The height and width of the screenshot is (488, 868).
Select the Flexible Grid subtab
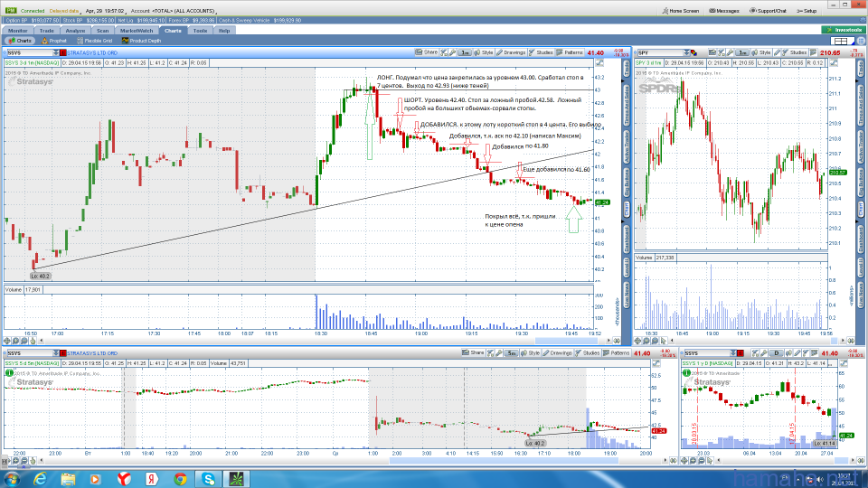pyautogui.click(x=95, y=41)
